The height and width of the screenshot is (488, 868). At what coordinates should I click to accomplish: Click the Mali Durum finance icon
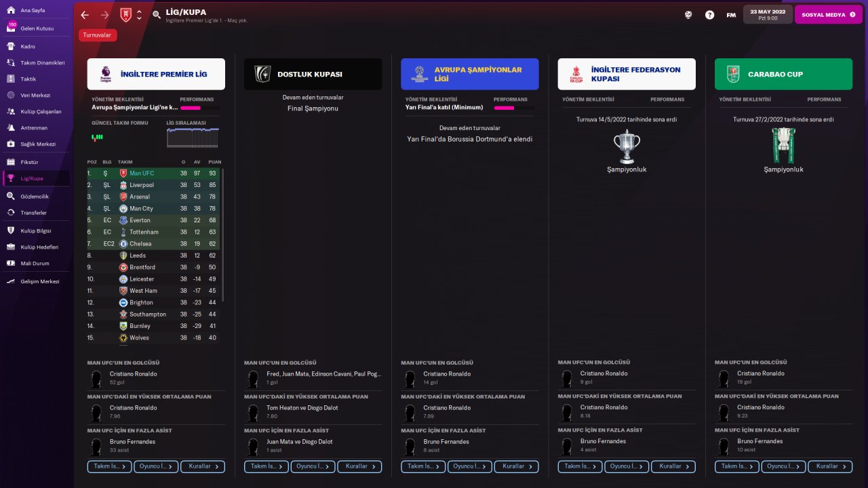[11, 263]
